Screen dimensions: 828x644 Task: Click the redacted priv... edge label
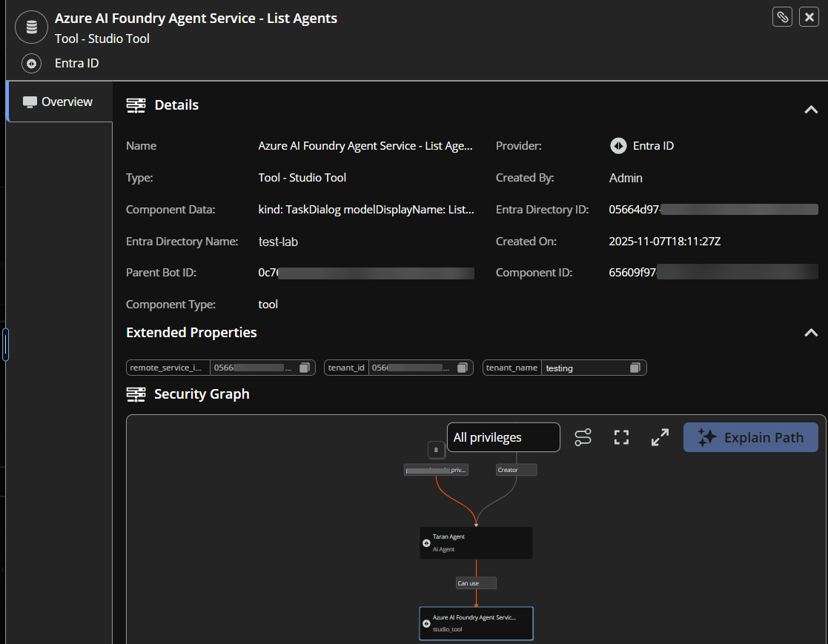[436, 470]
